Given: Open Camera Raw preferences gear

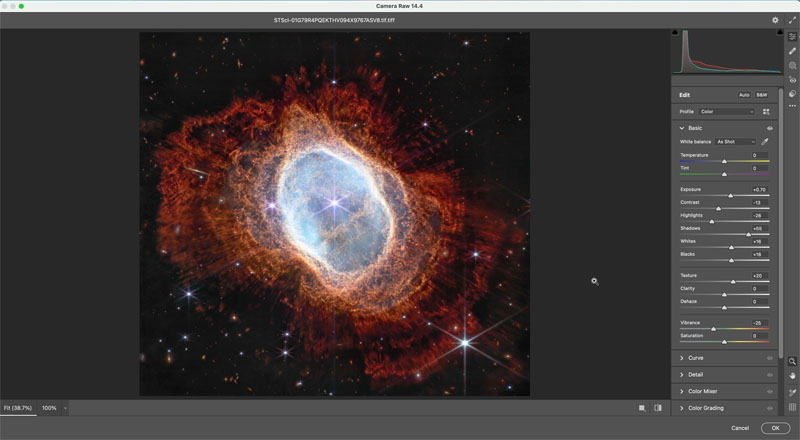Looking at the screenshot, I should (775, 20).
